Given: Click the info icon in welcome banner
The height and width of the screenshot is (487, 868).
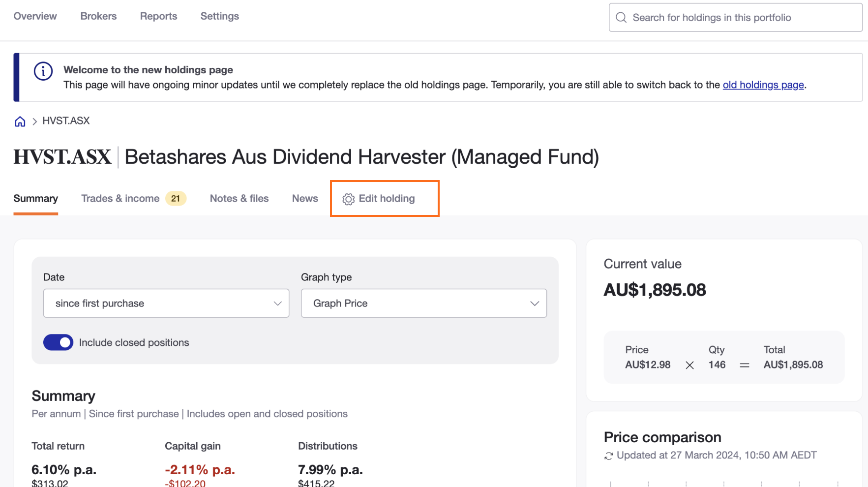Looking at the screenshot, I should pos(43,71).
